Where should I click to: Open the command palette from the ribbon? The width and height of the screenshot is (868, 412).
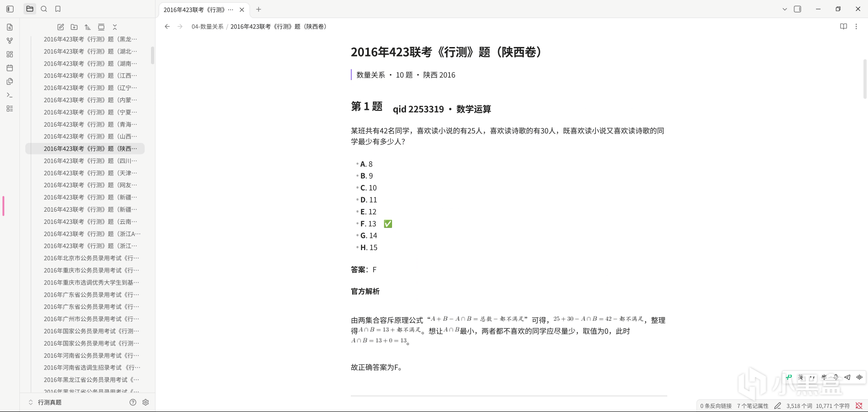click(x=10, y=95)
